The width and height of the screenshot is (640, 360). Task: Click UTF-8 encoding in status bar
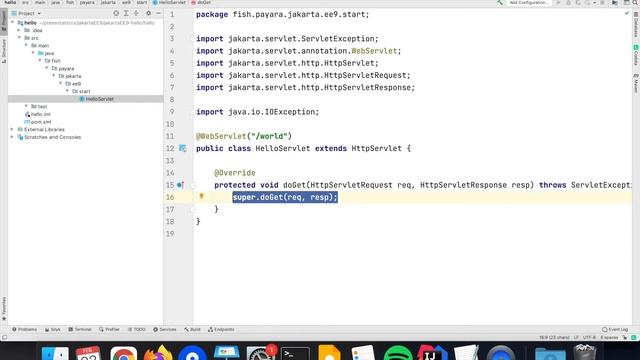pos(589,338)
